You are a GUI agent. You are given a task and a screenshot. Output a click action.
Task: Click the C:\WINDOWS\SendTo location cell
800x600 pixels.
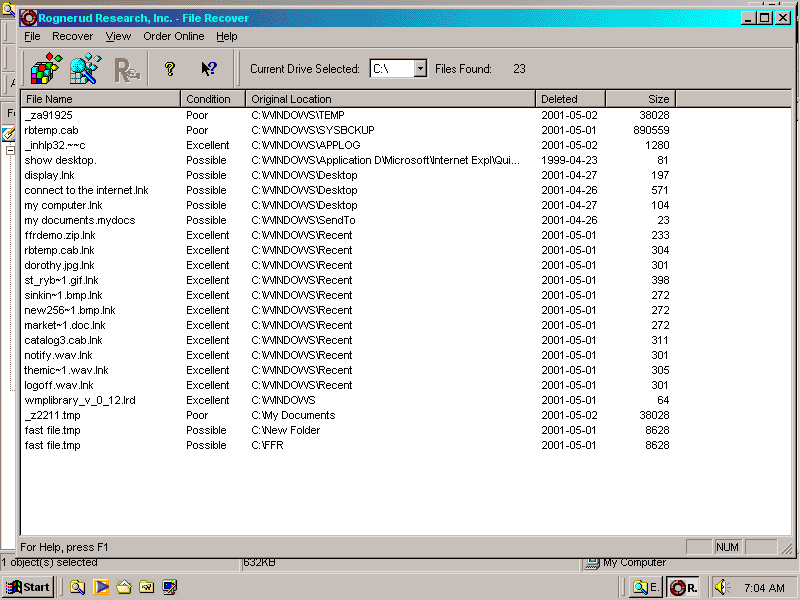tap(303, 220)
